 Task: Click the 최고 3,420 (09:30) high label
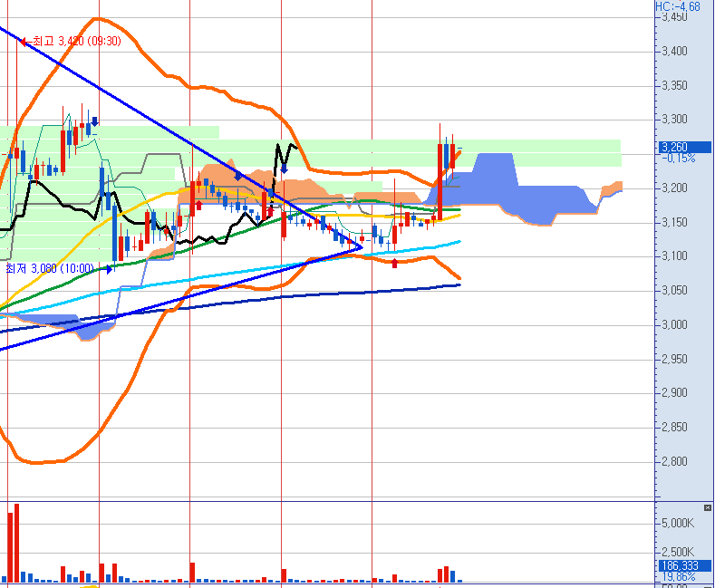(77, 42)
